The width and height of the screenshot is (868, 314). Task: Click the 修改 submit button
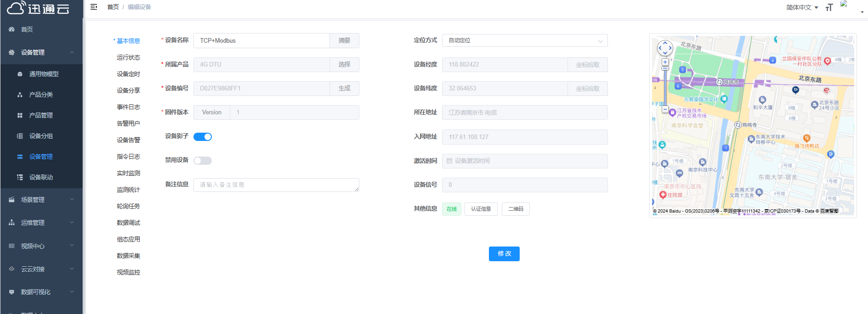[504, 254]
